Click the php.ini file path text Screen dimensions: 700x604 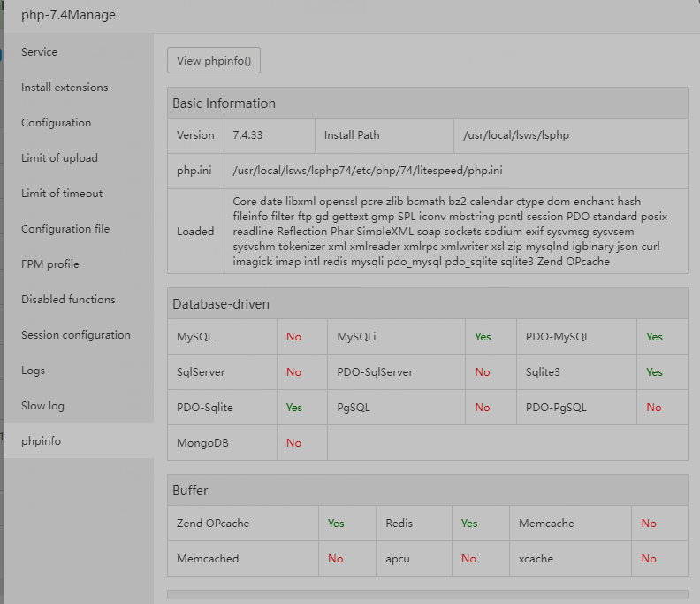point(368,171)
